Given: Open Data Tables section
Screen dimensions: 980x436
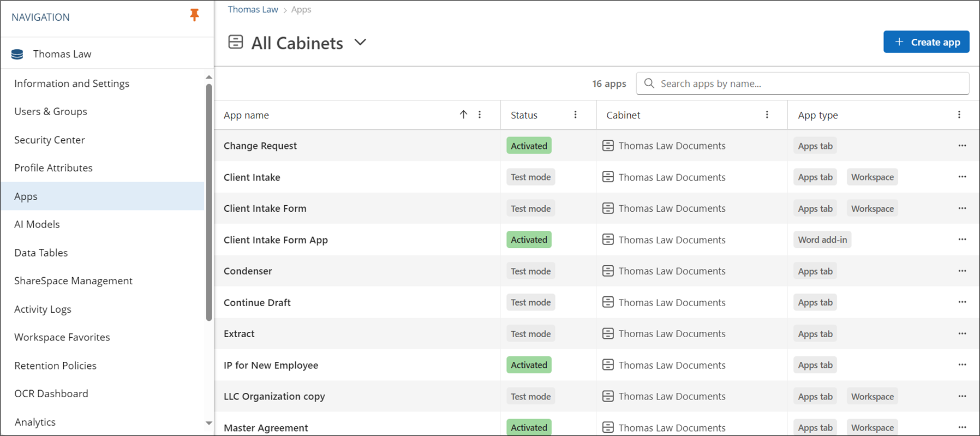Looking at the screenshot, I should pos(41,253).
